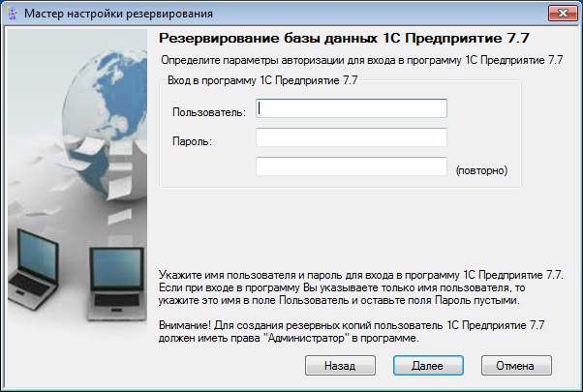Click the Пароль password field

pyautogui.click(x=352, y=137)
